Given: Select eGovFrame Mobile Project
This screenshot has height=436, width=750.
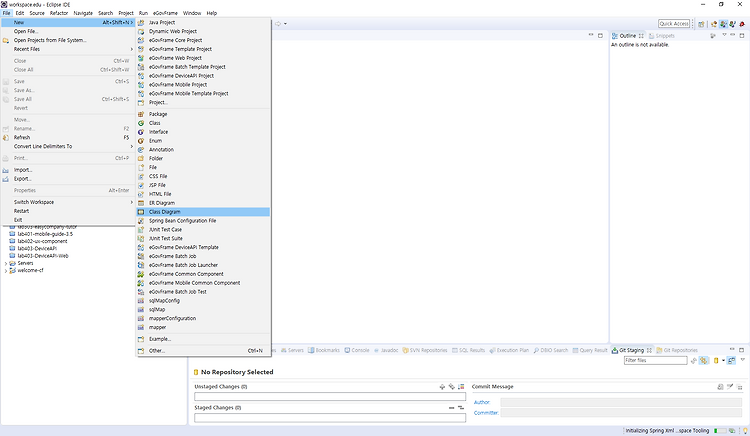Looking at the screenshot, I should pos(203,85).
